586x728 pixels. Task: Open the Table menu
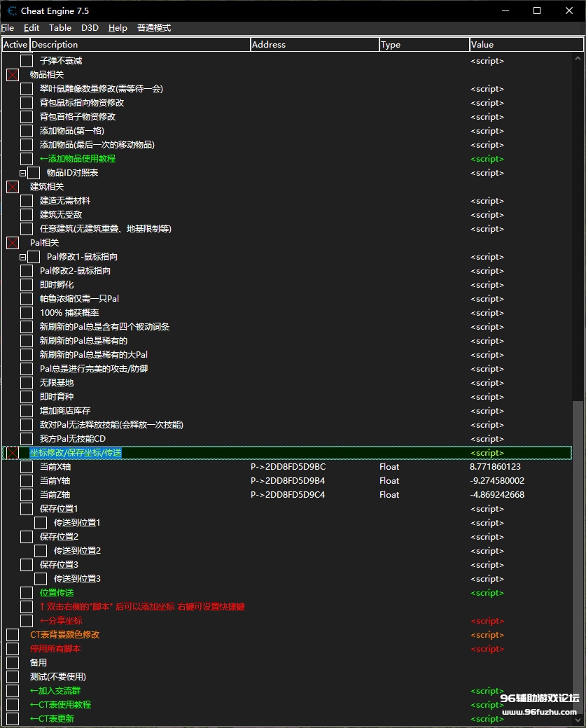tap(60, 28)
